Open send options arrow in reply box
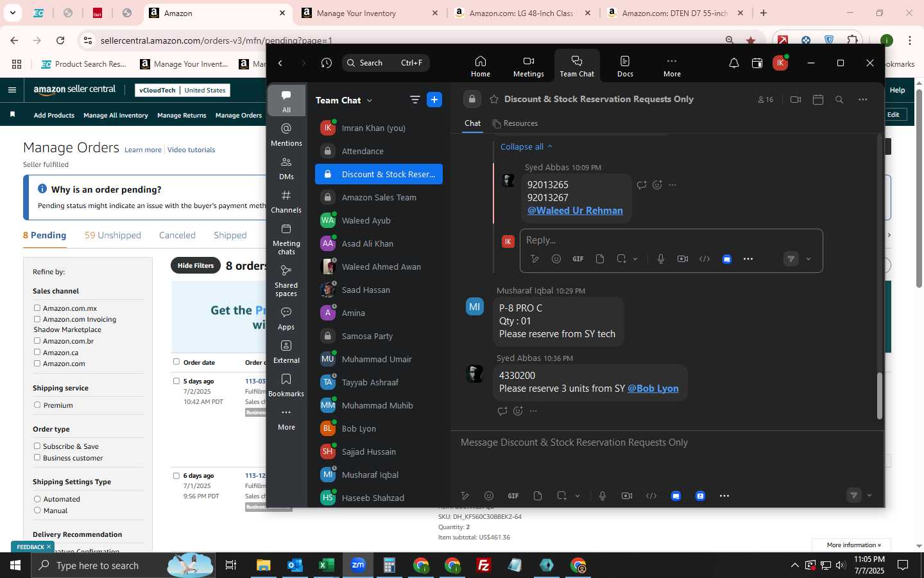This screenshot has width=924, height=578. click(809, 259)
